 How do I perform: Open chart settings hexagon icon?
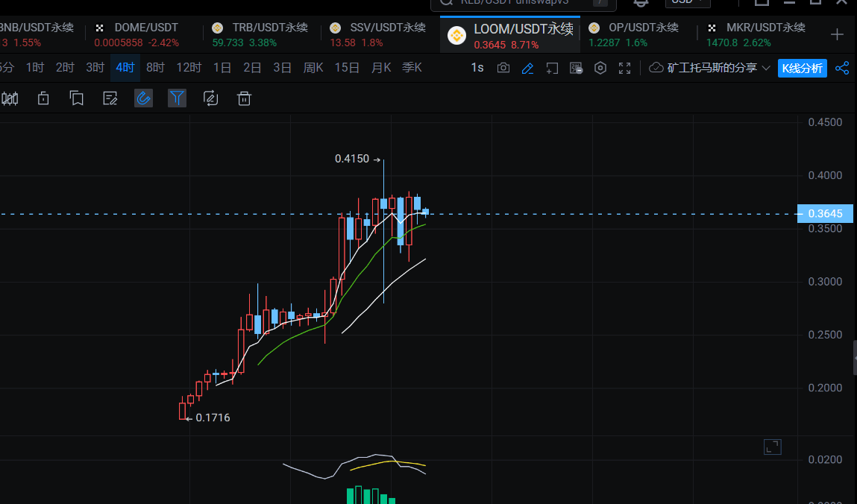click(600, 69)
